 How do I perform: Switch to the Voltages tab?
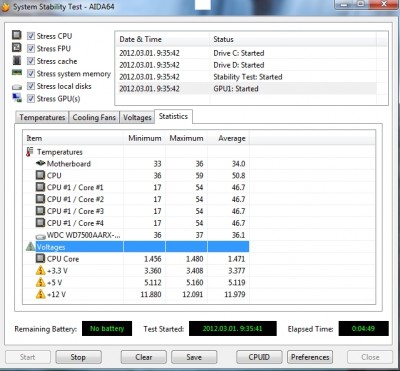[x=137, y=117]
